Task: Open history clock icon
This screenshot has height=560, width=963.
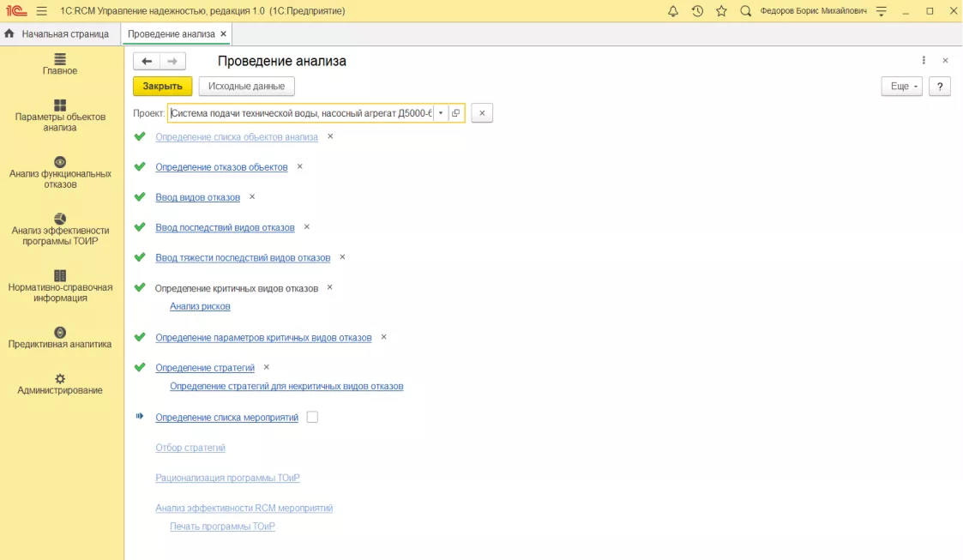Action: pos(697,11)
